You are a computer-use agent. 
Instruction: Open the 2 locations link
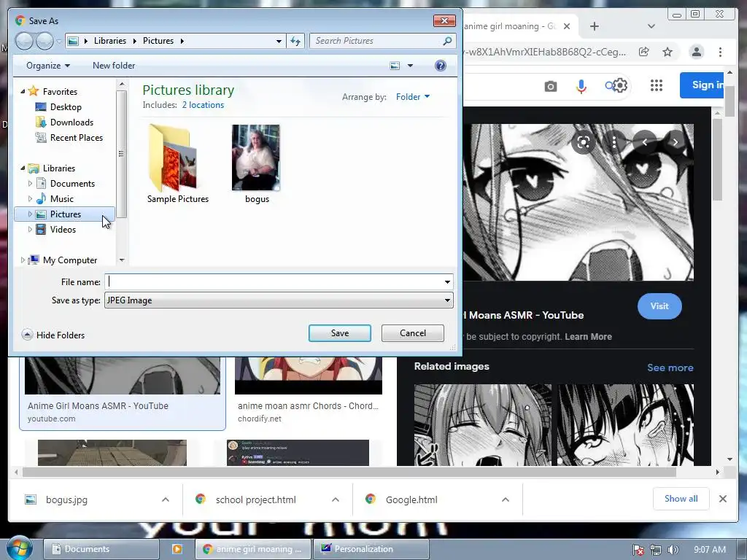coord(203,105)
